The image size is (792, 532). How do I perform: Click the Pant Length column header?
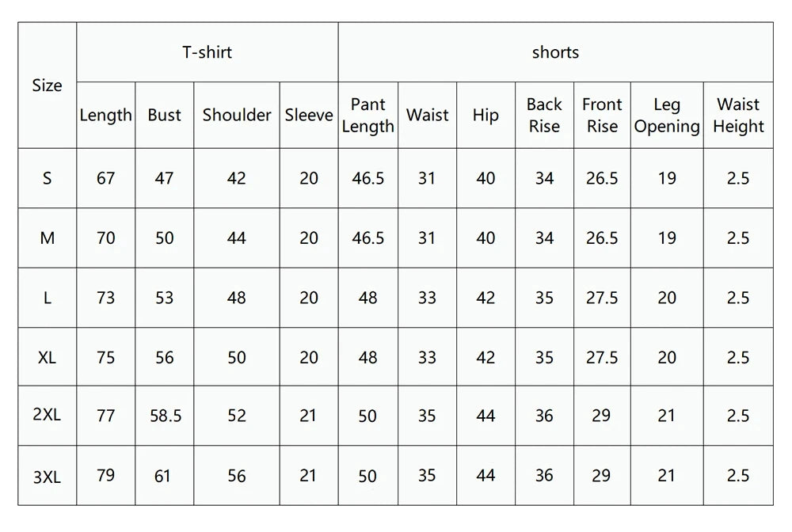coord(367,115)
